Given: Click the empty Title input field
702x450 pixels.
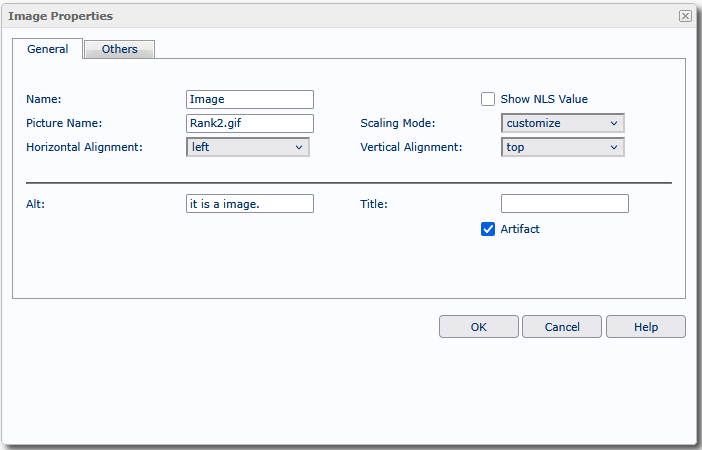Looking at the screenshot, I should pyautogui.click(x=564, y=204).
